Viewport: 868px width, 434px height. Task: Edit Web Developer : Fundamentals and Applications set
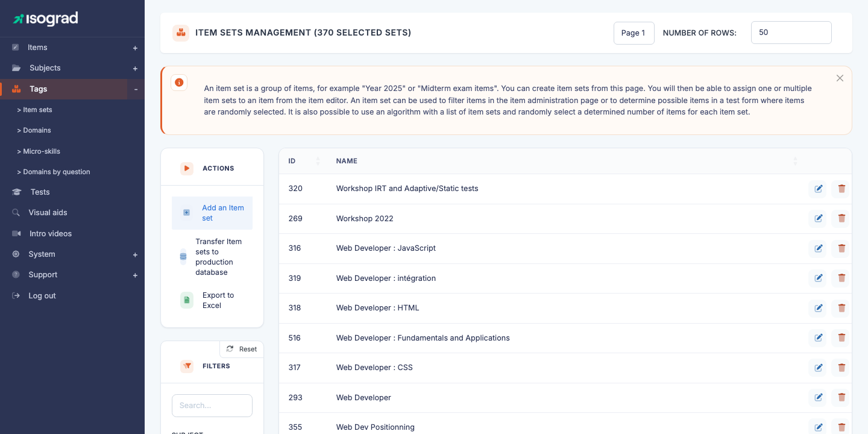[x=818, y=338]
